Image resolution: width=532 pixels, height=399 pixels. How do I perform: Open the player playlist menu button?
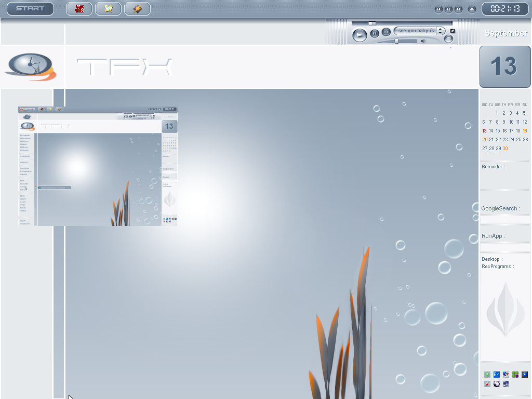click(448, 38)
